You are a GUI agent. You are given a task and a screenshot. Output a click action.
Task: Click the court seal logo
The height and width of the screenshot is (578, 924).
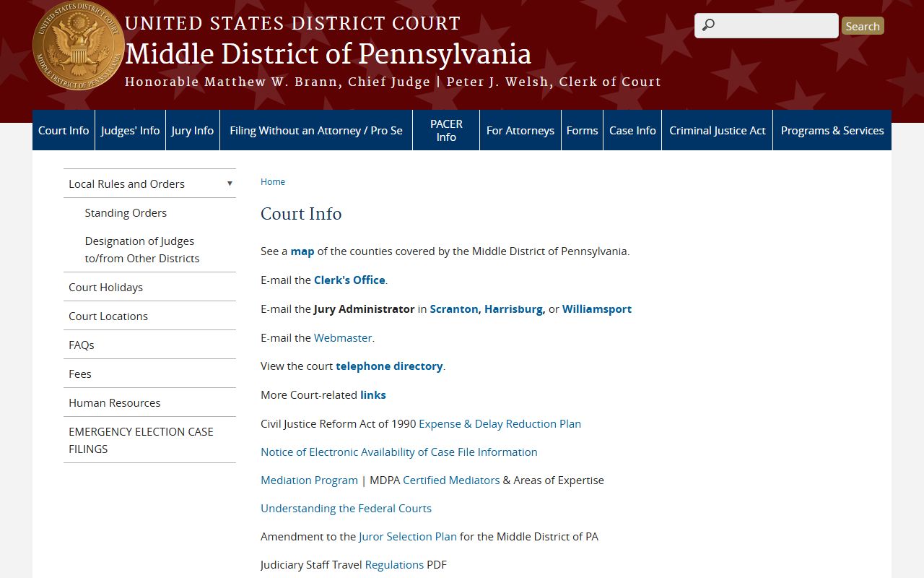tap(79, 46)
